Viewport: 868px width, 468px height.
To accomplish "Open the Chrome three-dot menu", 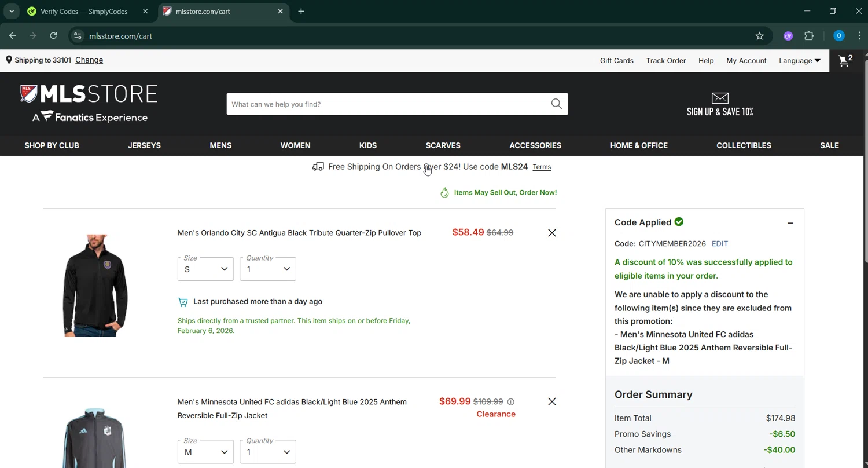I will pyautogui.click(x=859, y=36).
